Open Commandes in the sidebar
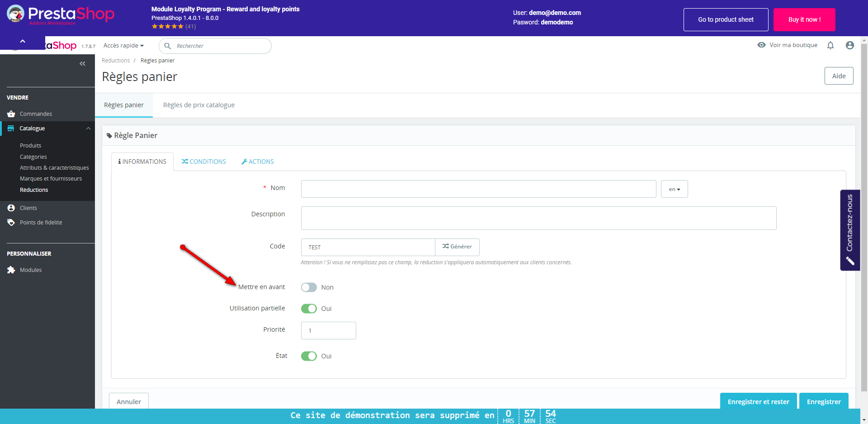 [36, 114]
